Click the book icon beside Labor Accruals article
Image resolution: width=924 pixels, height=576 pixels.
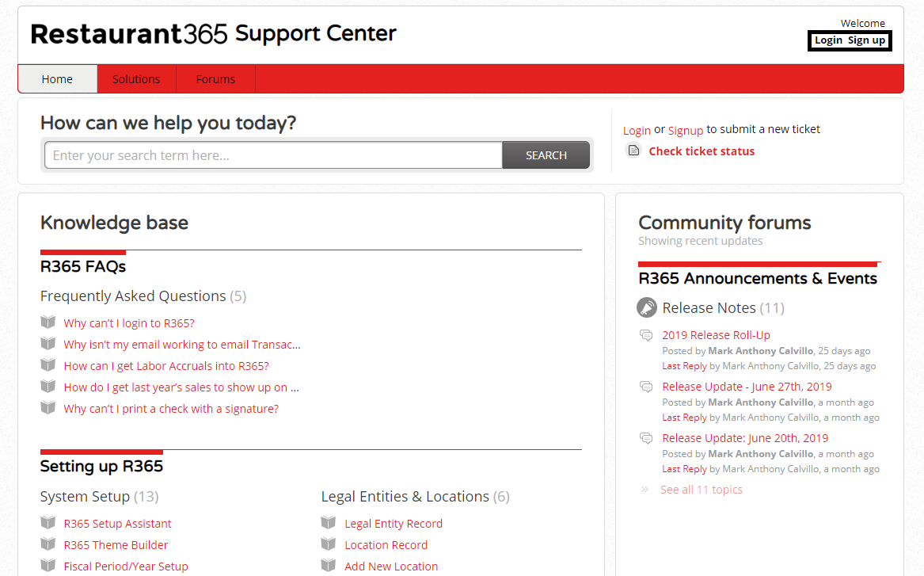48,365
